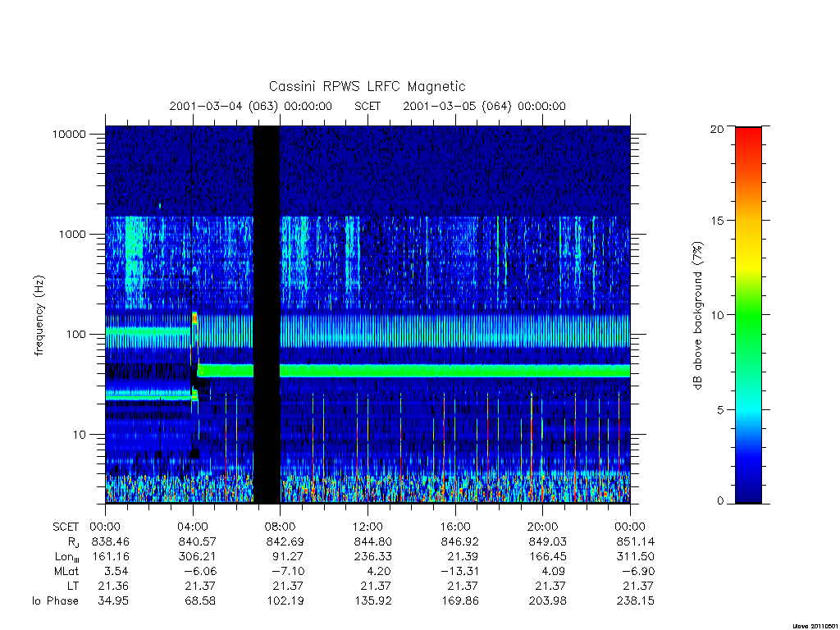
Task: Click the Io Phase value 68.58
Action: [200, 601]
